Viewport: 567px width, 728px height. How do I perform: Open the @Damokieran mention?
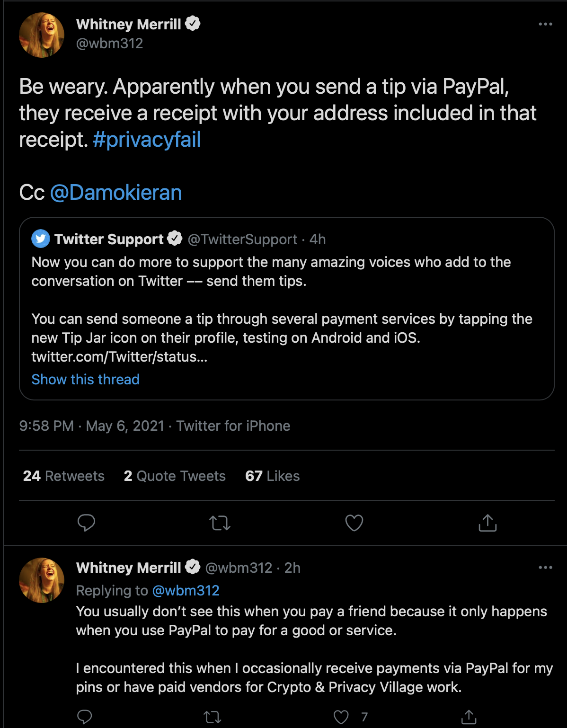(x=116, y=193)
